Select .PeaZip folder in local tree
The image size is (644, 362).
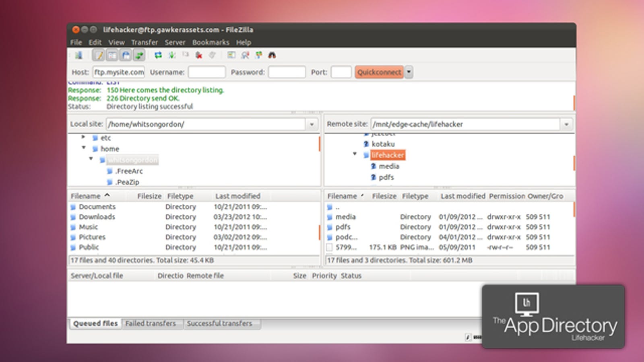click(127, 182)
